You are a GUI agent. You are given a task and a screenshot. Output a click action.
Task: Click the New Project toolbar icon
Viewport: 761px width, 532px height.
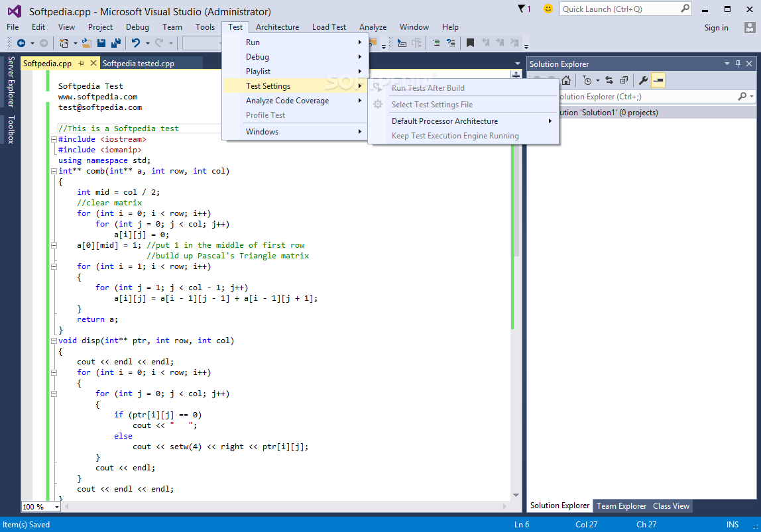pyautogui.click(x=64, y=43)
